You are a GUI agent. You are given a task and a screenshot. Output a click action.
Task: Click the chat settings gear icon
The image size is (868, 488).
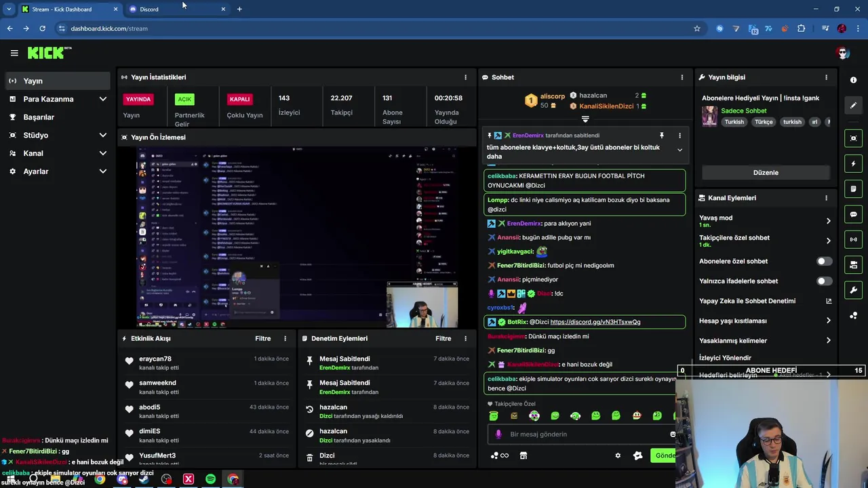click(618, 455)
